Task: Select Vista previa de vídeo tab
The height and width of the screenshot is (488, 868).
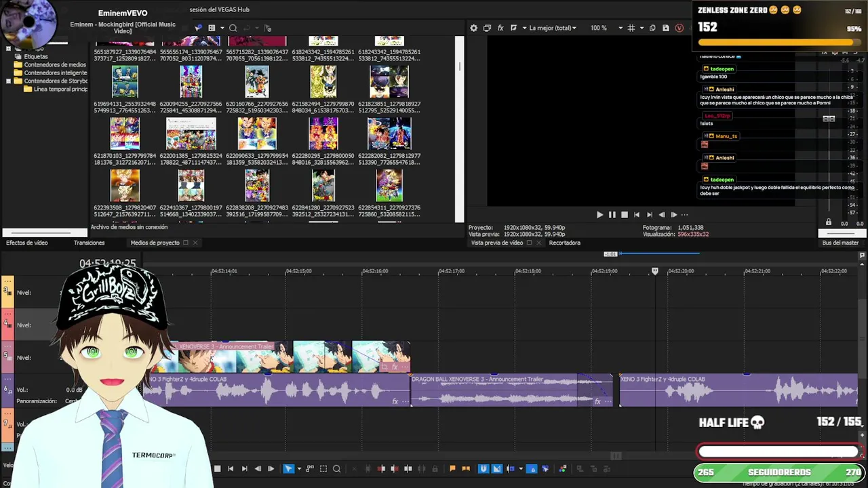Action: [x=497, y=243]
